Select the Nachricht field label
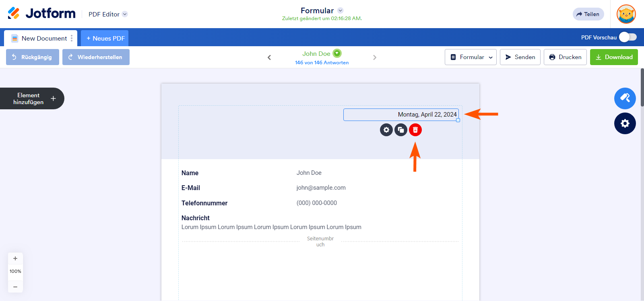The width and height of the screenshot is (644, 301). tap(196, 218)
